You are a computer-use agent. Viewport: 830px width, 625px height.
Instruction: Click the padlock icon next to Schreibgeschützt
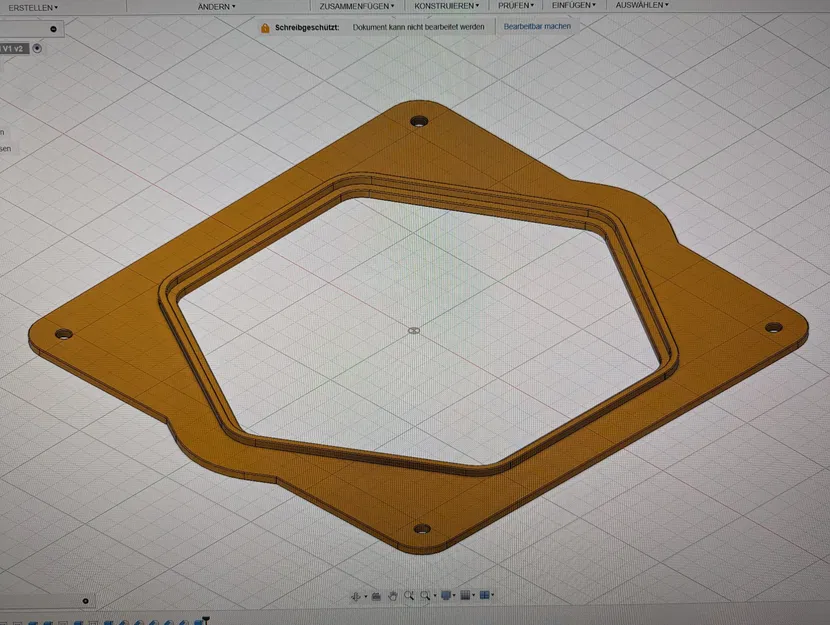pyautogui.click(x=265, y=26)
